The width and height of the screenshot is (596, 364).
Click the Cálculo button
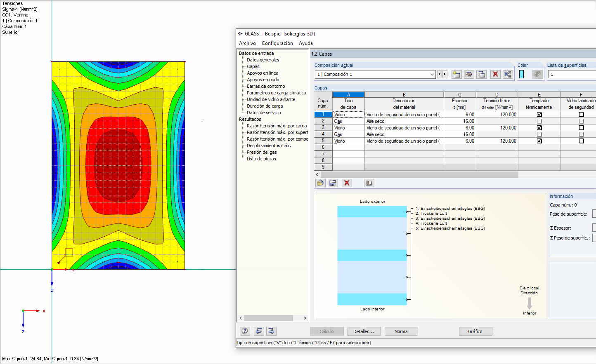pyautogui.click(x=326, y=331)
